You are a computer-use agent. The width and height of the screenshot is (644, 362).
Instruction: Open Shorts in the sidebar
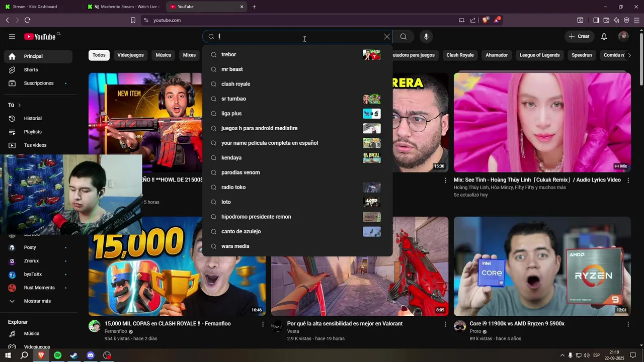tap(38, 70)
